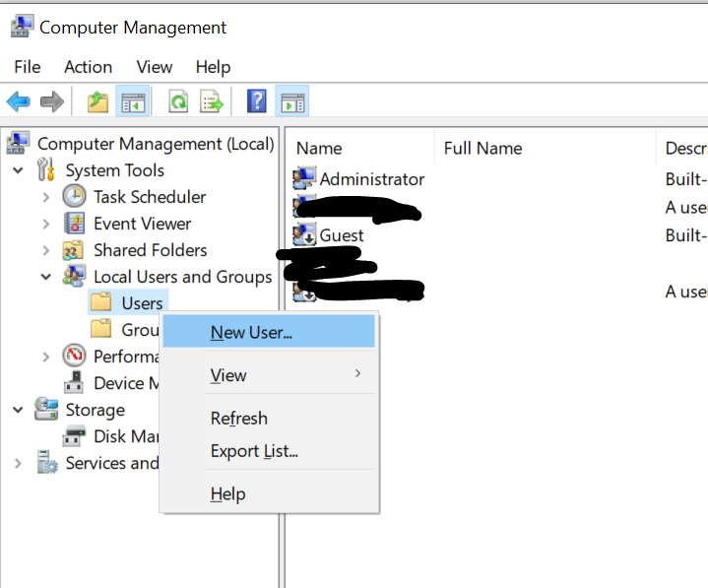The width and height of the screenshot is (708, 588).
Task: Click the Name column header
Action: tap(319, 149)
